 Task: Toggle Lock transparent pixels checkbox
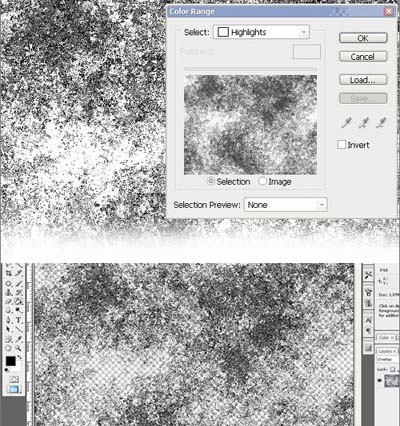tap(392, 369)
